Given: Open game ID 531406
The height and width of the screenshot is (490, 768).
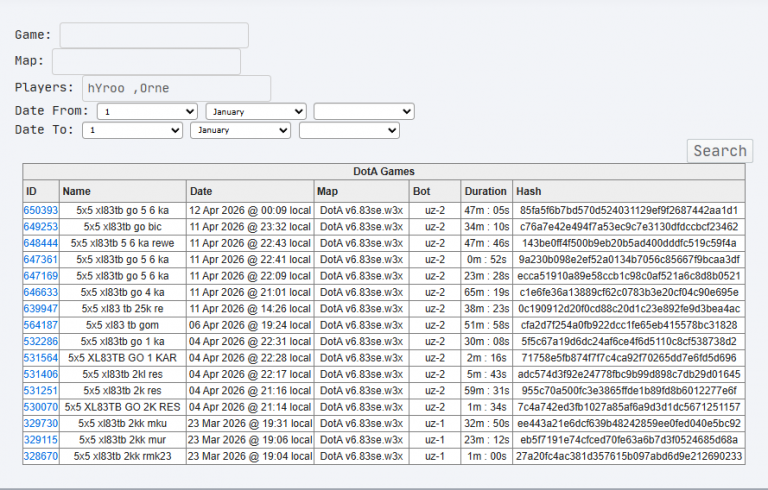Looking at the screenshot, I should click(x=41, y=374).
